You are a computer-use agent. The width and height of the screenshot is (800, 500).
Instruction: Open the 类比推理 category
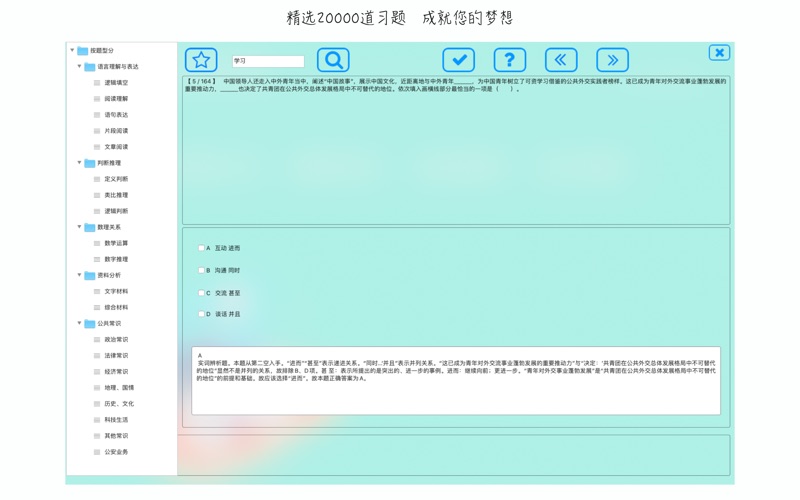(x=116, y=195)
